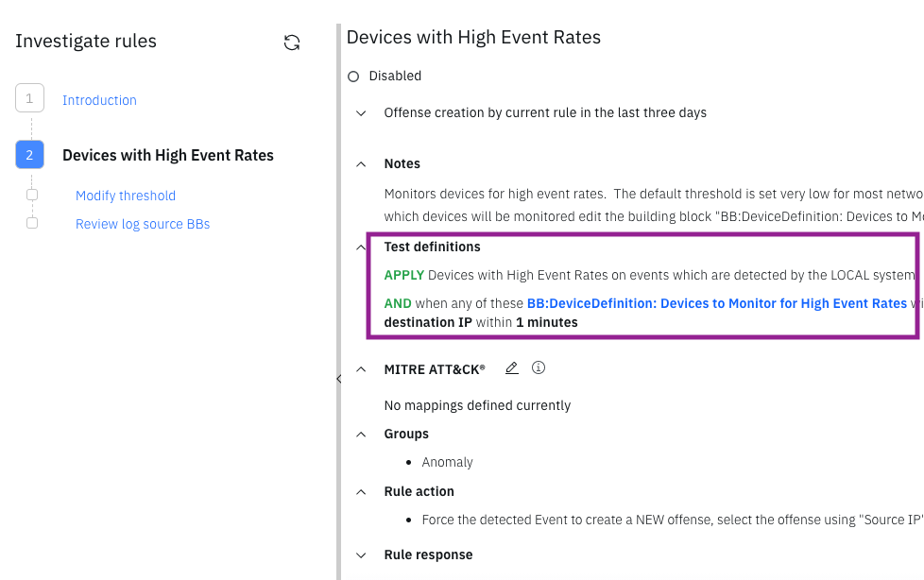Collapse the MITRE ATT&CK section

tap(360, 369)
